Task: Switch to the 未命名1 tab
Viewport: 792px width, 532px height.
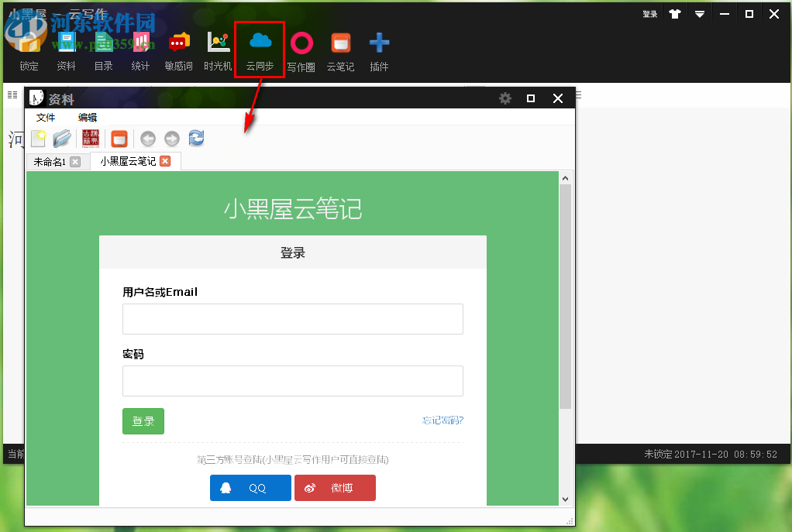Action: (52, 161)
